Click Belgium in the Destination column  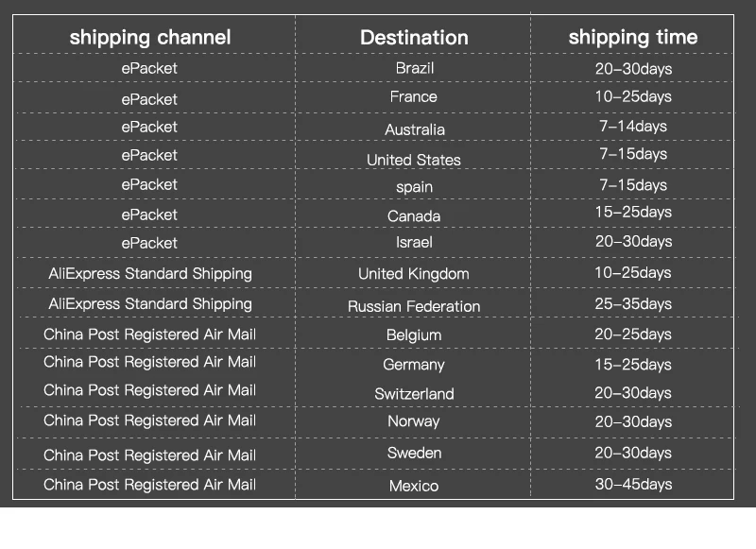[414, 335]
